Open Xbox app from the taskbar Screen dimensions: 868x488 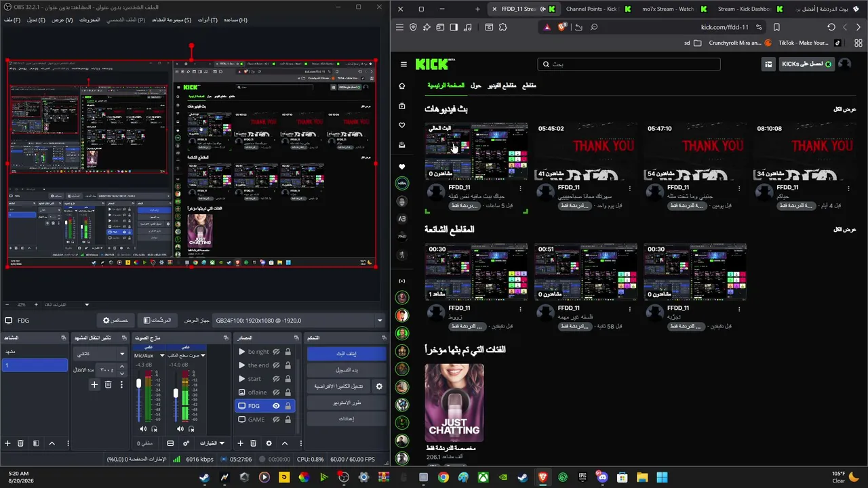(483, 477)
